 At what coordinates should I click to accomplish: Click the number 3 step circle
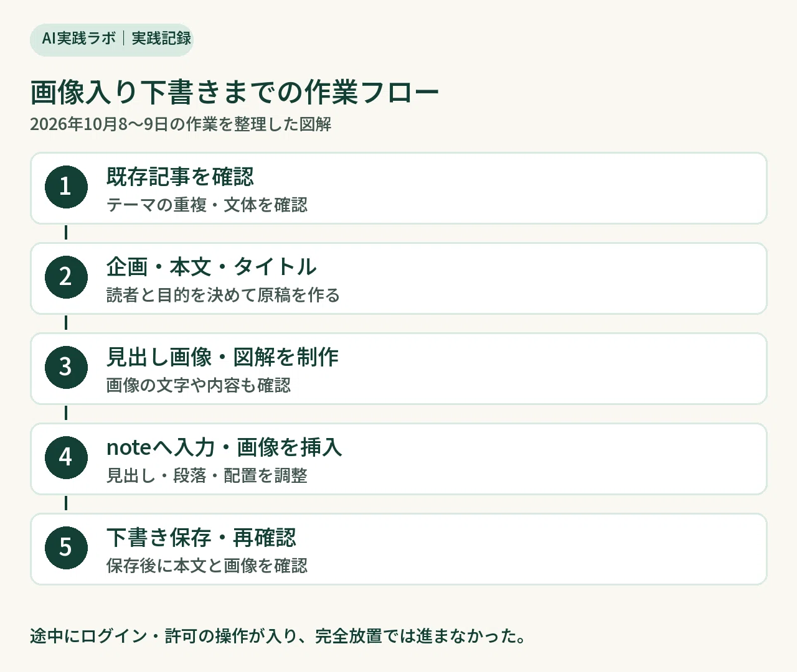(x=66, y=367)
